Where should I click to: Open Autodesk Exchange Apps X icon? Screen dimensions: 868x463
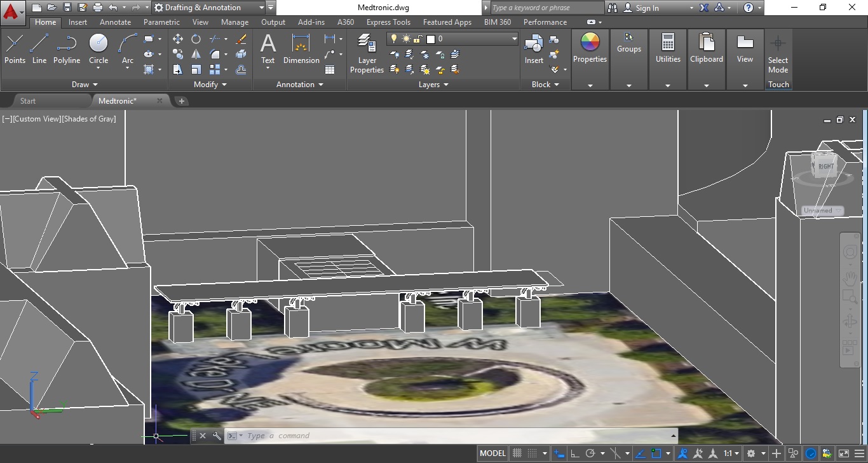tap(704, 8)
